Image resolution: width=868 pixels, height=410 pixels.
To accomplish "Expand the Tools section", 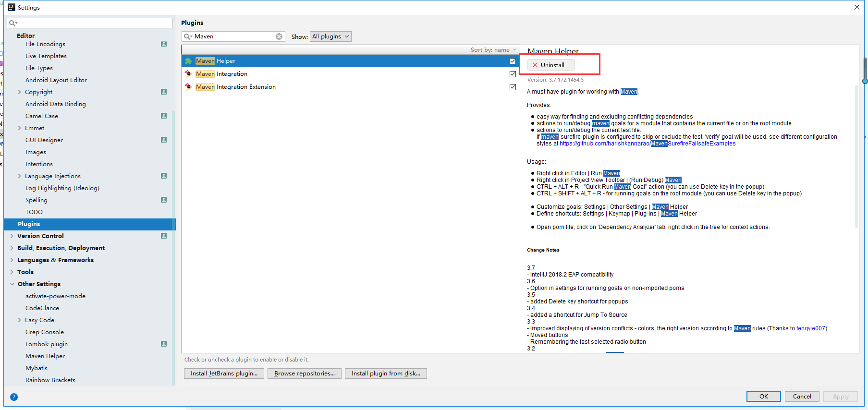I will pos(12,272).
